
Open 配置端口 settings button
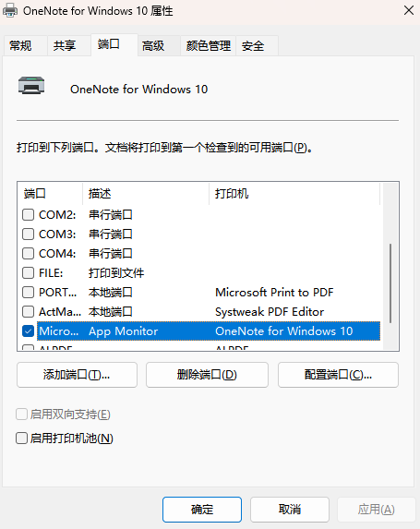[x=338, y=375]
